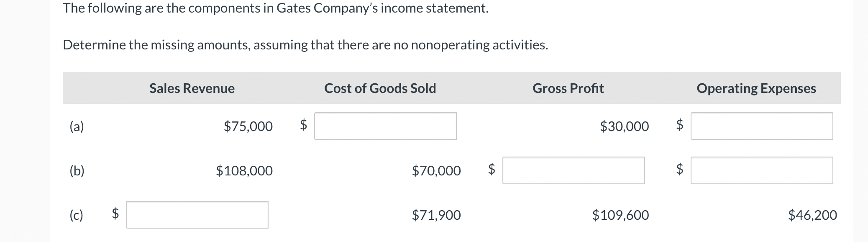The height and width of the screenshot is (242, 868).
Task: Click the Sales Revenue input for row (c)
Action: click(197, 215)
